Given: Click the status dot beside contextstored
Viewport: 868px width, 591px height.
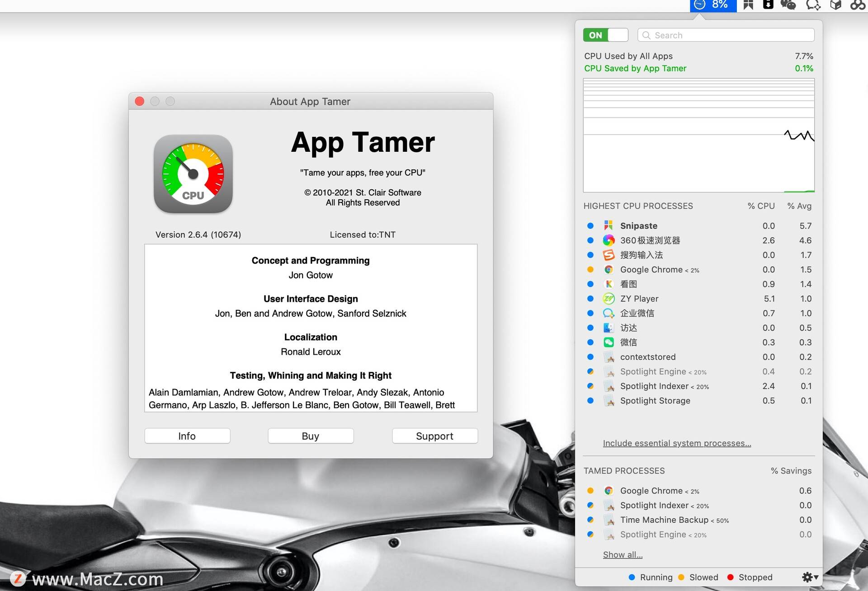Looking at the screenshot, I should pos(590,357).
